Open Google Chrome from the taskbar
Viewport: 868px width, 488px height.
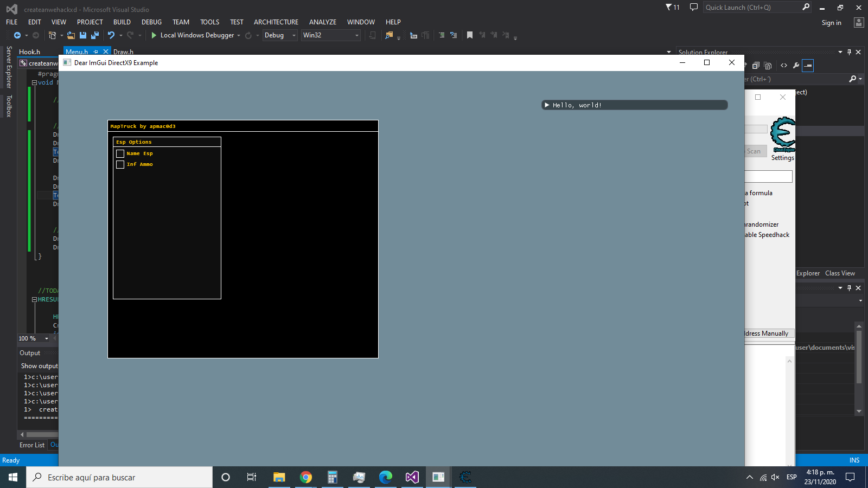tap(306, 477)
